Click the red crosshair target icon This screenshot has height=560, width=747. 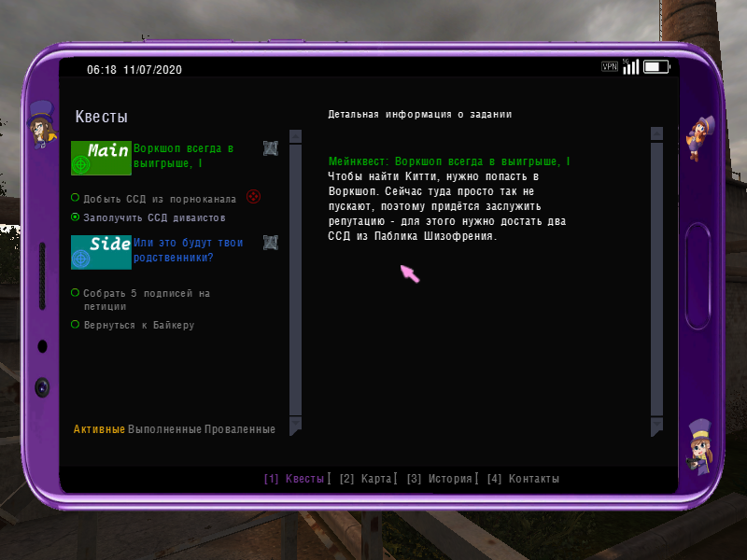(x=253, y=197)
